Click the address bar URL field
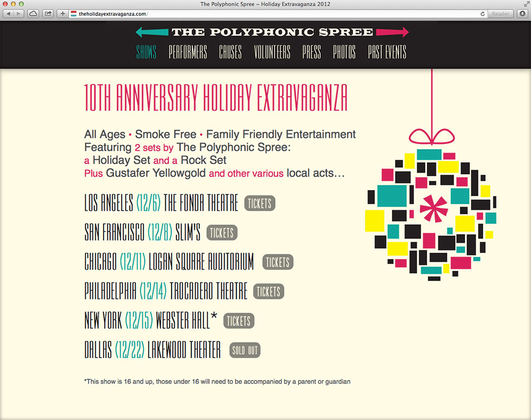Screen dimensions: 531x420 coord(278,14)
